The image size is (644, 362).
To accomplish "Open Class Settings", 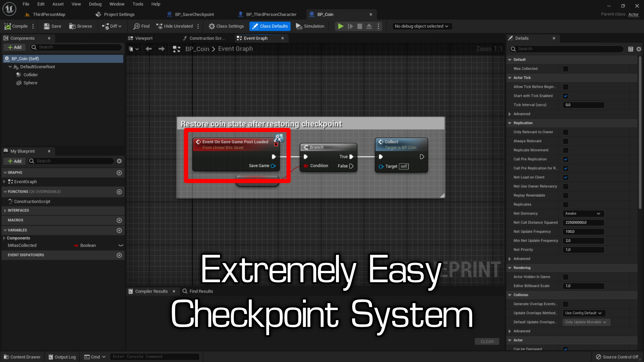I will click(226, 26).
